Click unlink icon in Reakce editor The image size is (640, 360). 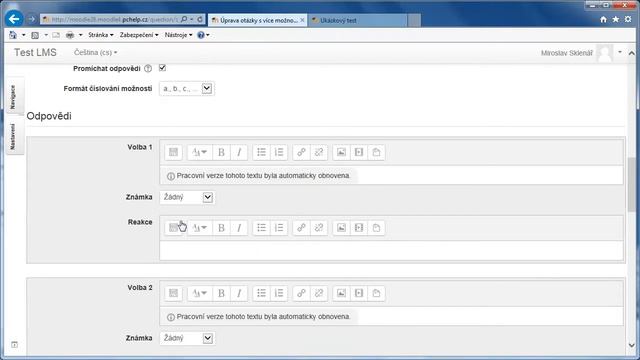(319, 227)
